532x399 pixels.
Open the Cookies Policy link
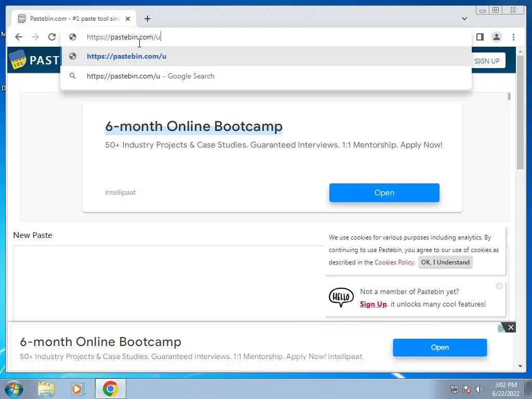pos(394,262)
